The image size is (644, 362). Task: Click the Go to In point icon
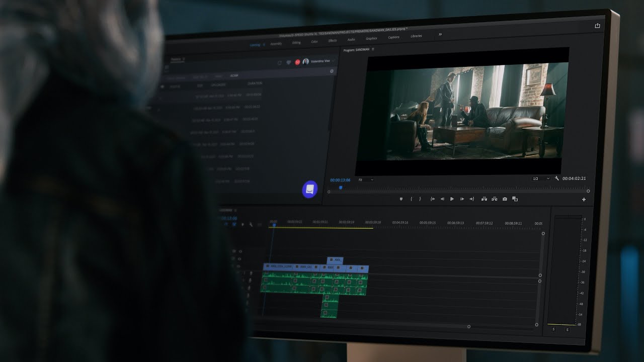pos(432,199)
